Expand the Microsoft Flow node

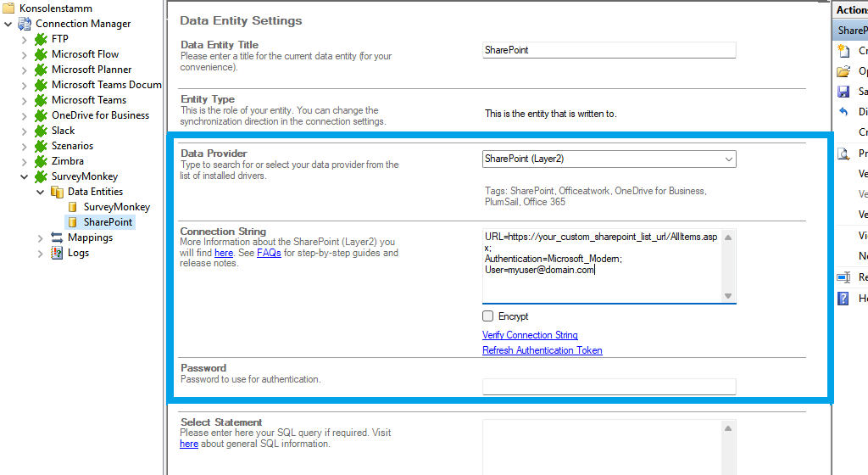[25, 55]
